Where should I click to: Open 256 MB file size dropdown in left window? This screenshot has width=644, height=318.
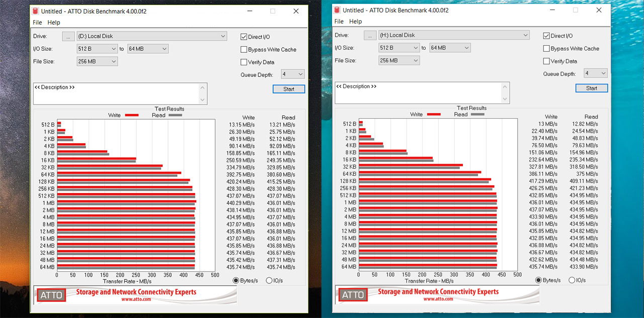(x=97, y=61)
